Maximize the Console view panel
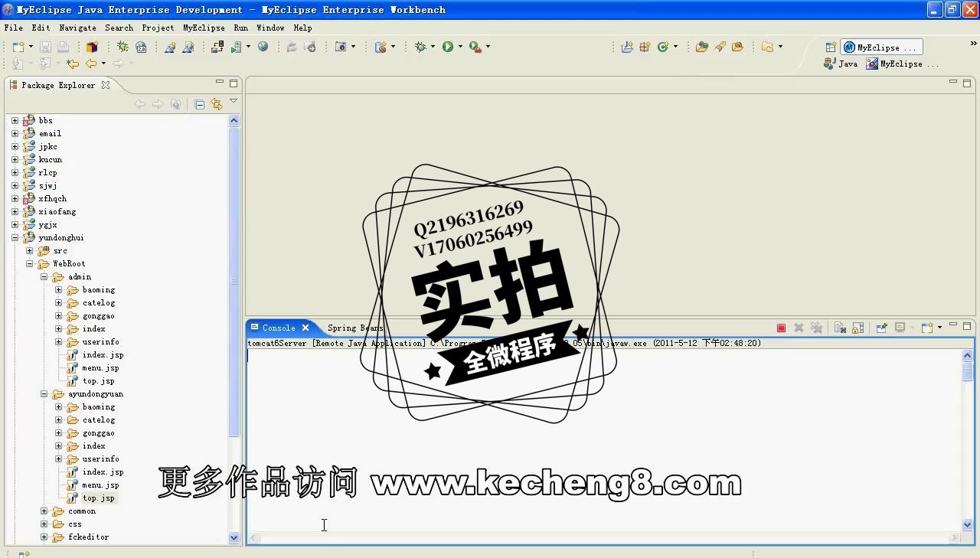980x558 pixels. click(967, 325)
